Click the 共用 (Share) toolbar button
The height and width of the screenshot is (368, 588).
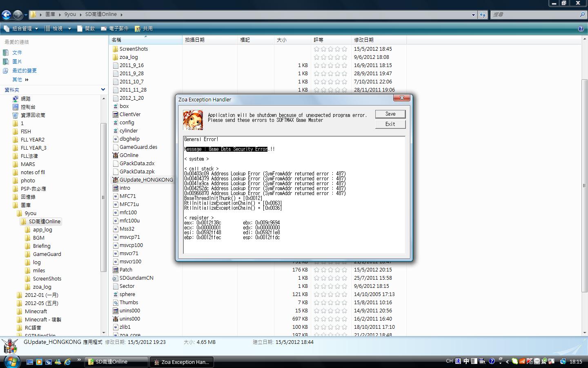[x=144, y=29]
